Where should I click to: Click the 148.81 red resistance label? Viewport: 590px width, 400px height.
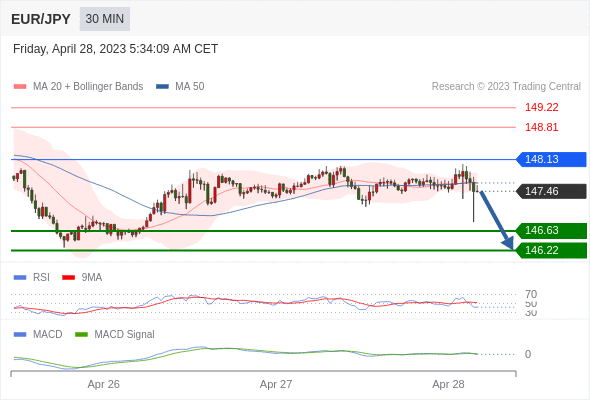pos(541,127)
